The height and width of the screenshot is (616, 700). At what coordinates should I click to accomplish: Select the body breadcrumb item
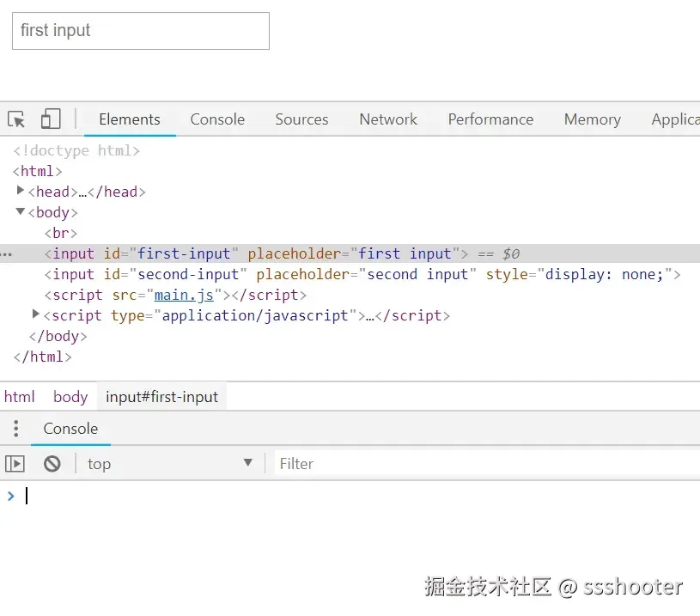(70, 397)
